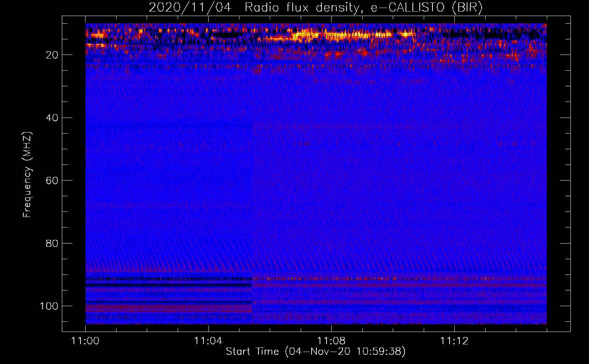The image size is (589, 364).
Task: Click the 'Start Time (04-Nov-20 10:59:38)' label
Action: 316,352
